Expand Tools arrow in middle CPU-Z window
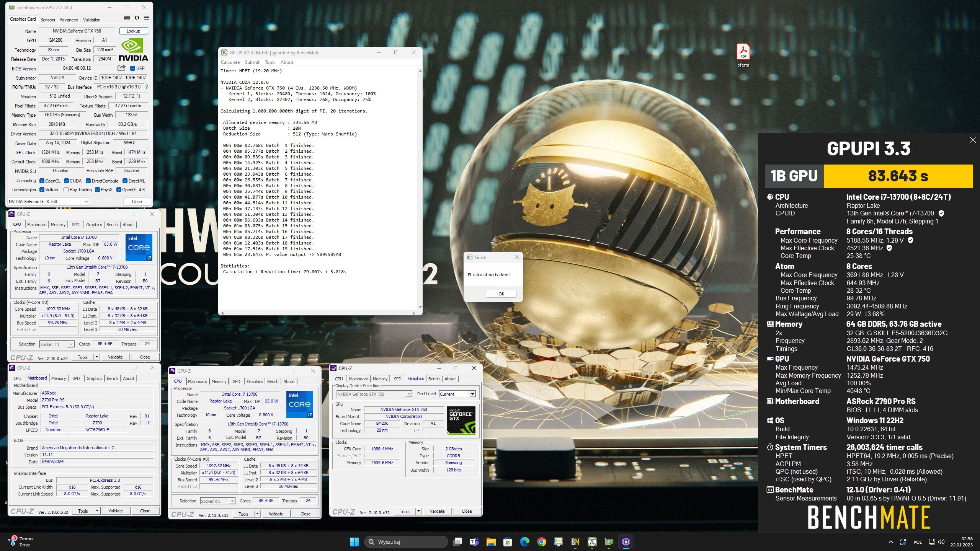The height and width of the screenshot is (551, 980). [x=257, y=514]
